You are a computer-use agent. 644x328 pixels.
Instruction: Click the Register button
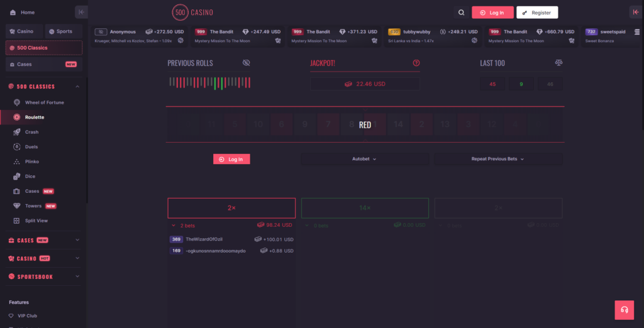(537, 13)
